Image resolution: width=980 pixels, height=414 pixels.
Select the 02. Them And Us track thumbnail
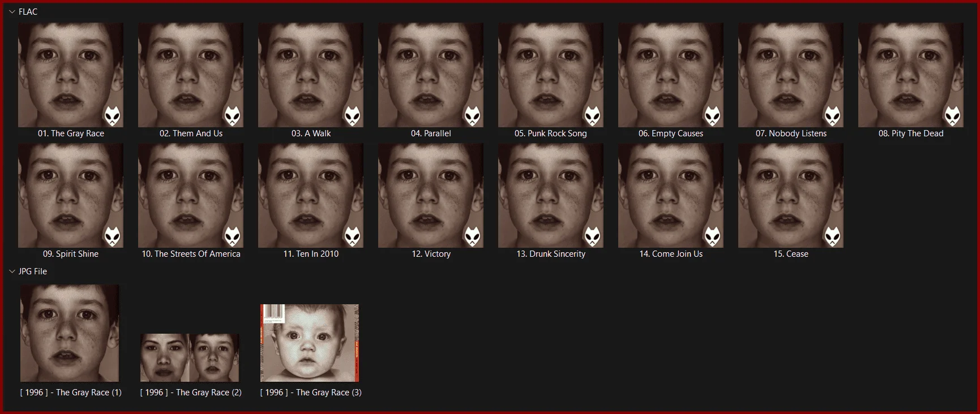[191, 75]
